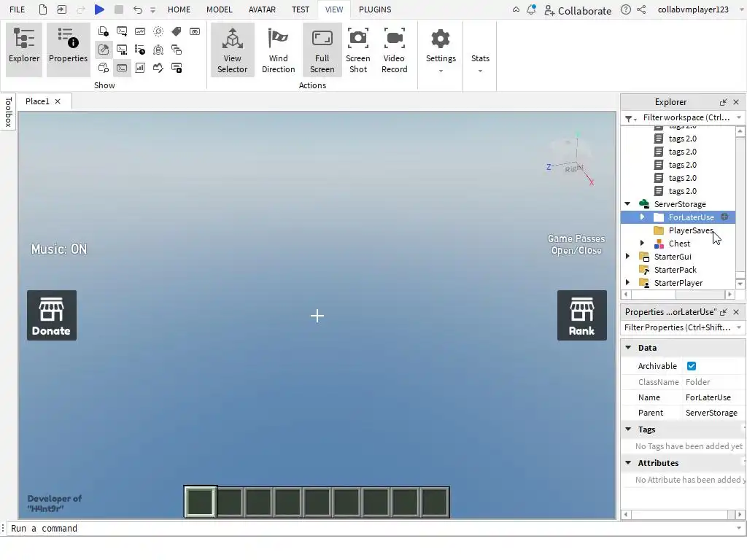
Task: Undock the Explorer panel with float icon
Action: 723,102
